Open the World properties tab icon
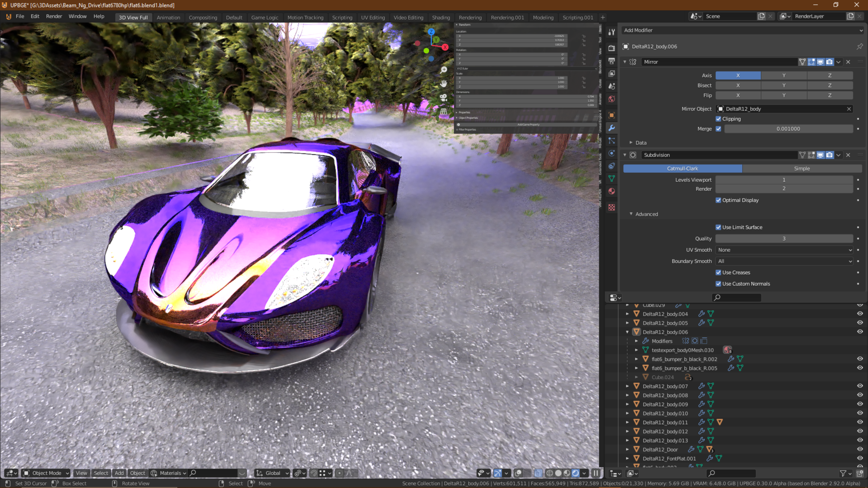 pyautogui.click(x=612, y=99)
